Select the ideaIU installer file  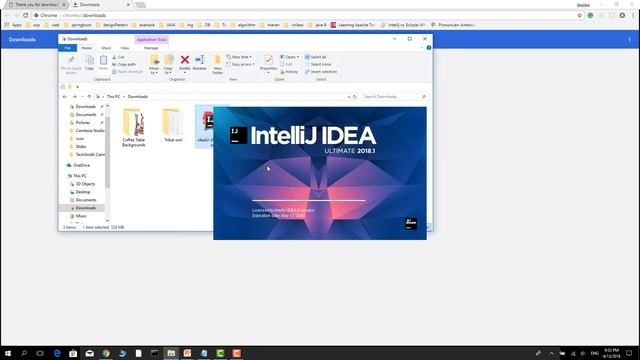coord(204,126)
